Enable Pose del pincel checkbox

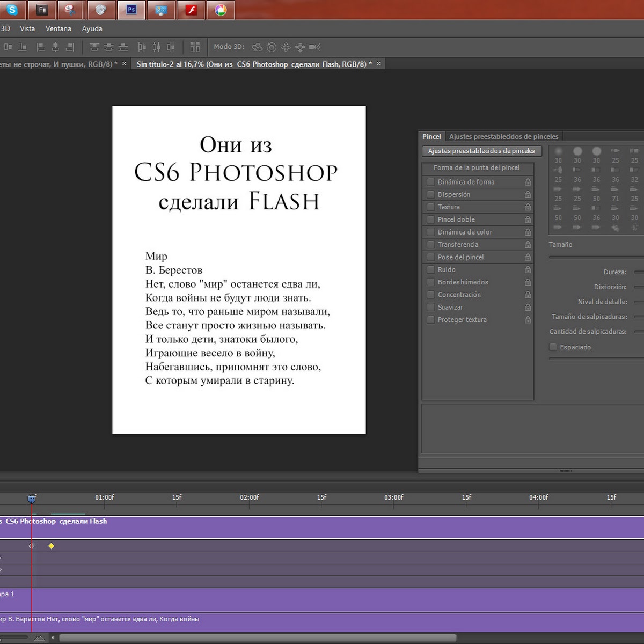click(430, 257)
